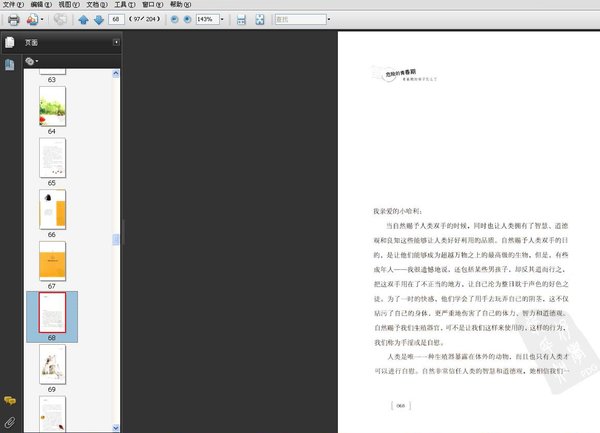
Task: Select page 69 thumbnail with illustration
Action: (52, 365)
